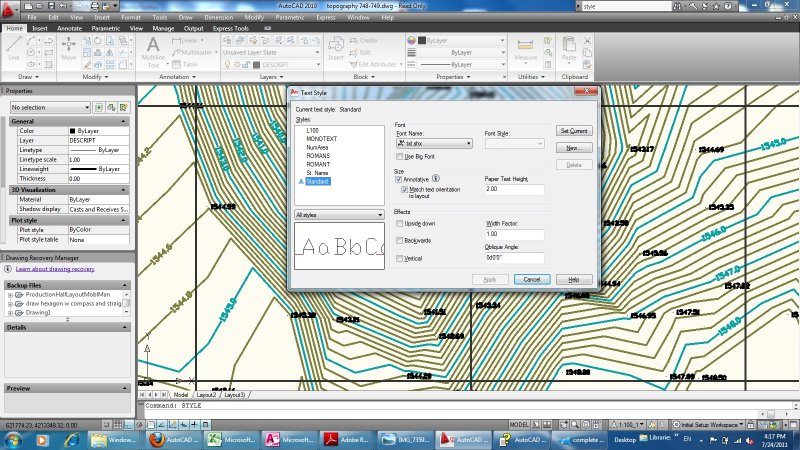Click the Paper Text Height input field
The width and height of the screenshot is (800, 450).
click(x=514, y=189)
